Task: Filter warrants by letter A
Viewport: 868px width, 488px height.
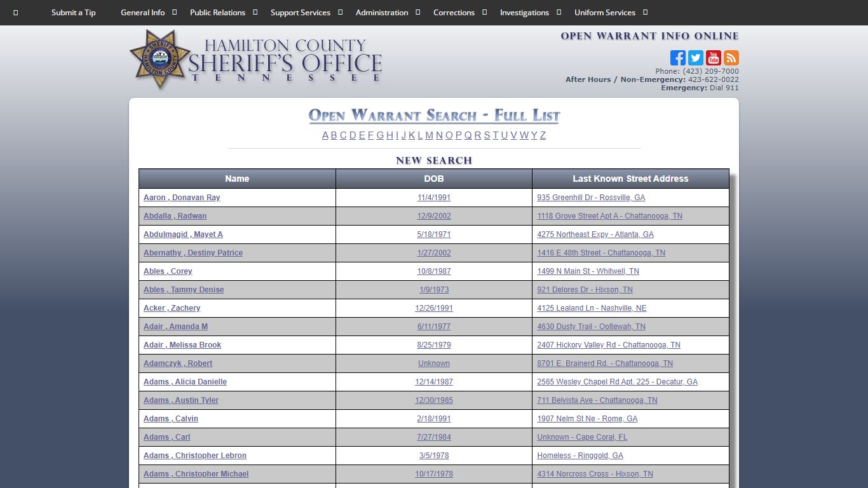Action: [x=325, y=135]
